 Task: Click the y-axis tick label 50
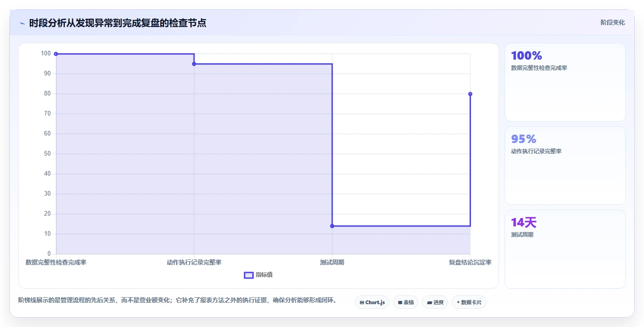click(x=47, y=154)
